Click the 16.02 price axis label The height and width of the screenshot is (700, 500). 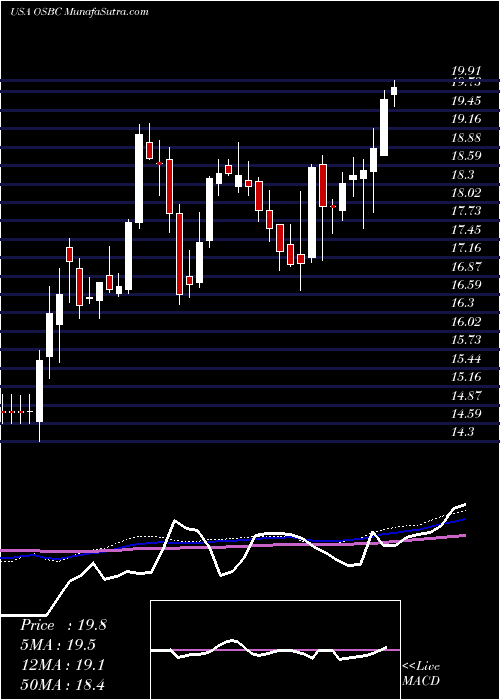tap(466, 322)
